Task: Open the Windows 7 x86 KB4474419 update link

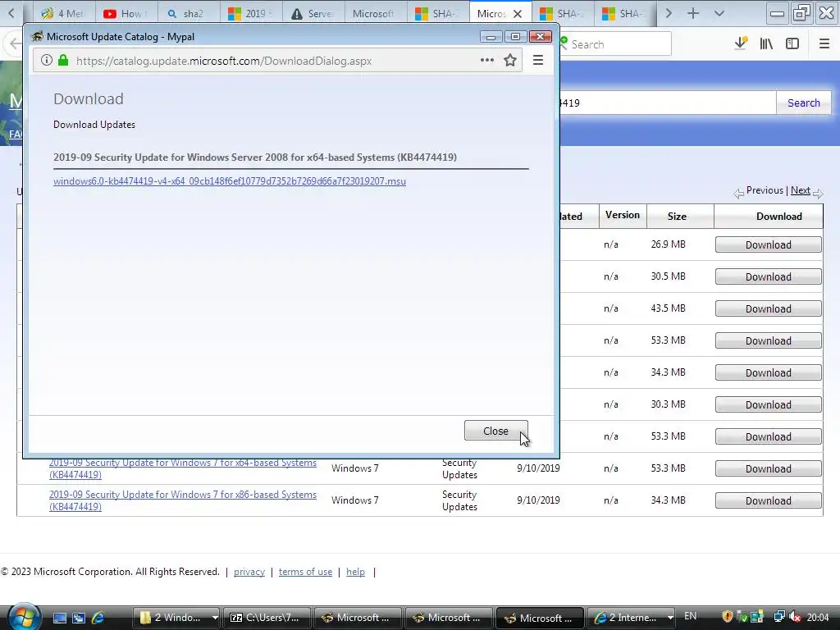Action: (183, 500)
